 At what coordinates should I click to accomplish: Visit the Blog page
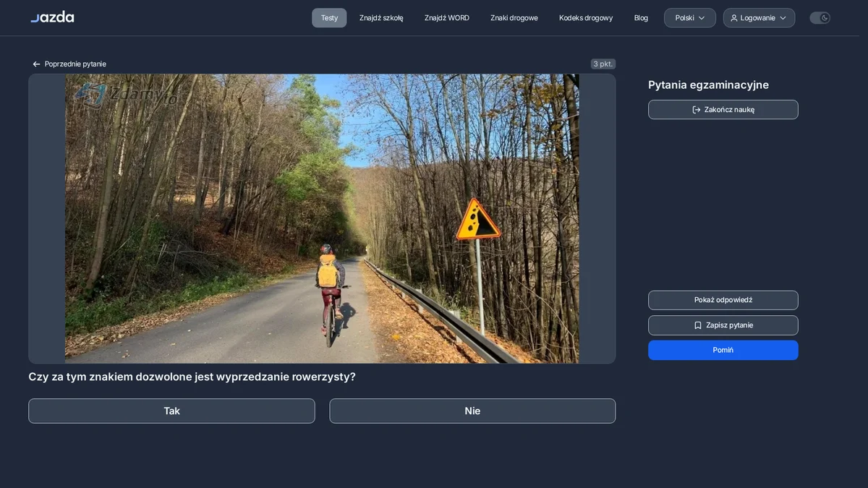pyautogui.click(x=641, y=18)
